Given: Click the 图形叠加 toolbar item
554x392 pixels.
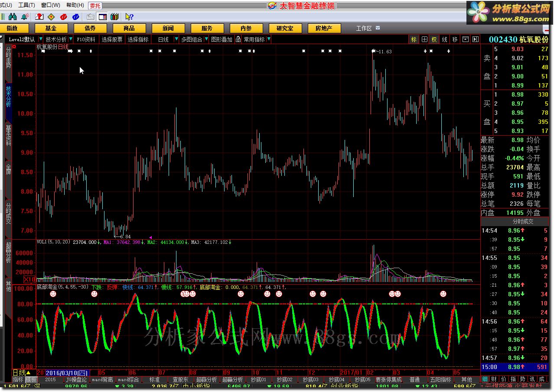Looking at the screenshot, I should [222, 39].
